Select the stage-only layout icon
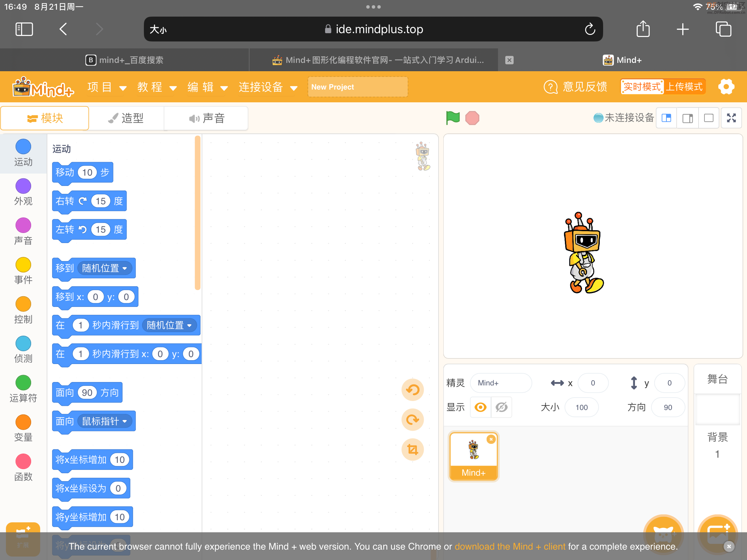This screenshot has width=747, height=560. pos(709,118)
